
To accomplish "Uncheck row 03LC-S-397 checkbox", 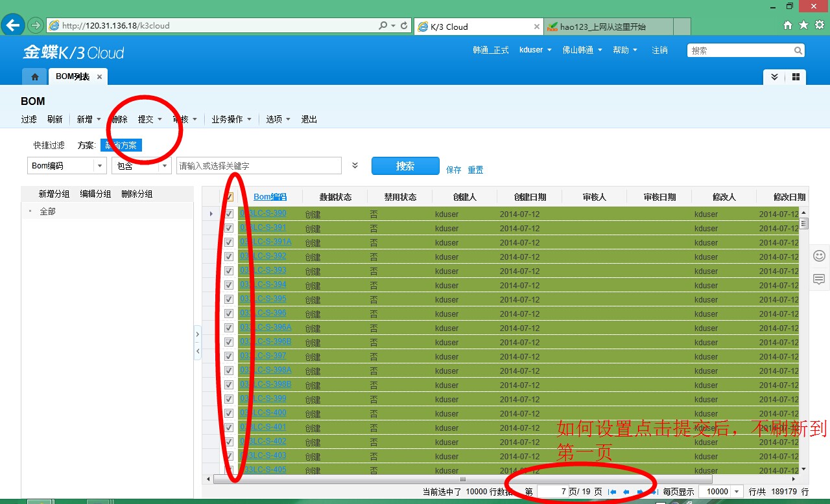I will click(229, 356).
